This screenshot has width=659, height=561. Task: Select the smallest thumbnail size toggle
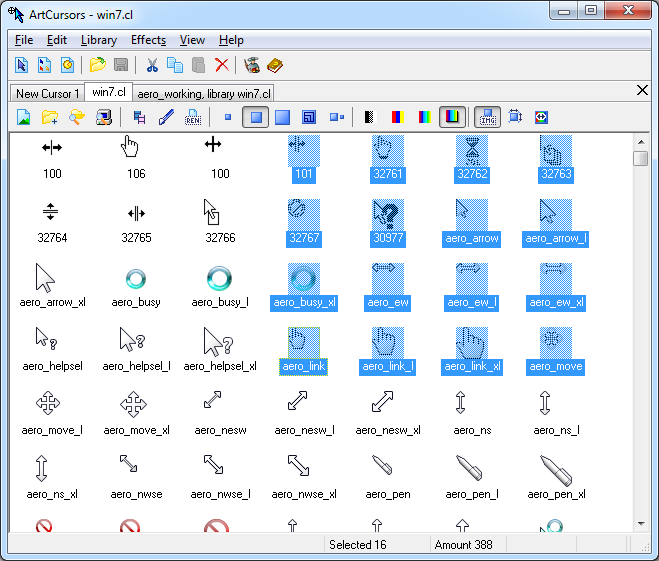tap(228, 117)
